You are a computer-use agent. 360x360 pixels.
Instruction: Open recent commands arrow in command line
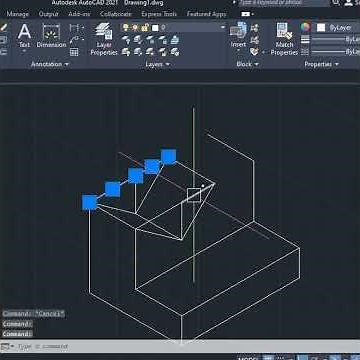pyautogui.click(x=12, y=347)
